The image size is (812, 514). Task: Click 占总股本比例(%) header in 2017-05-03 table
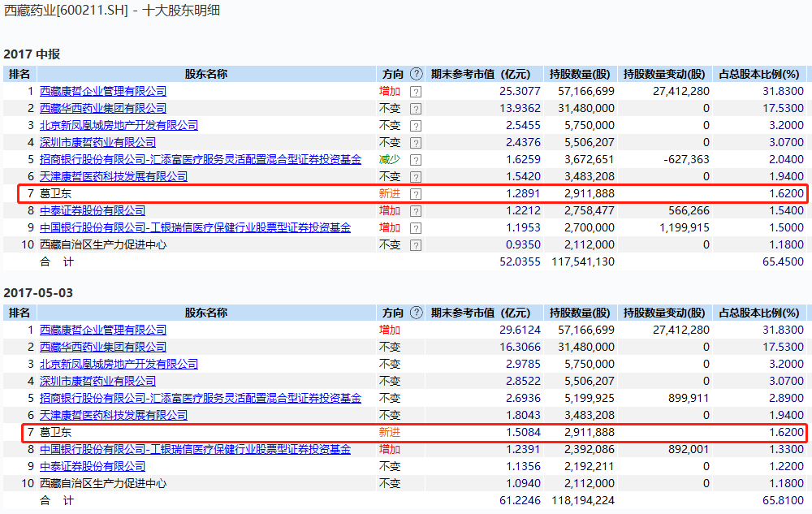coord(762,313)
